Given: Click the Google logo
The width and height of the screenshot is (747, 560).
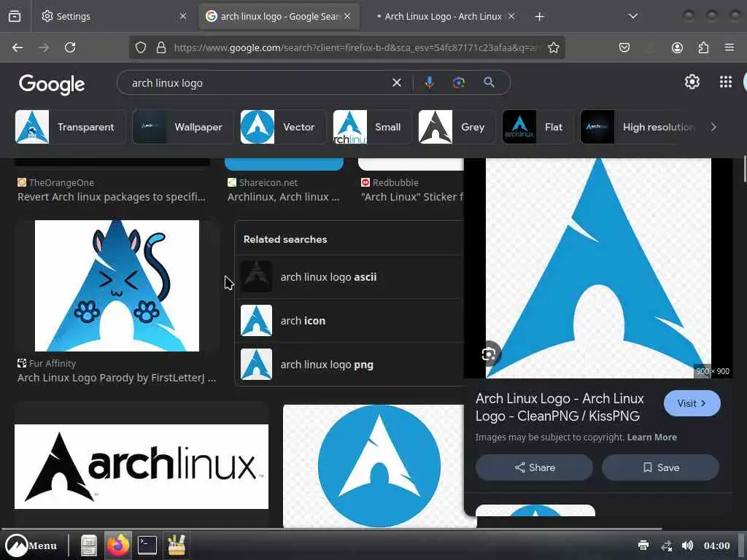Looking at the screenshot, I should pyautogui.click(x=52, y=85).
